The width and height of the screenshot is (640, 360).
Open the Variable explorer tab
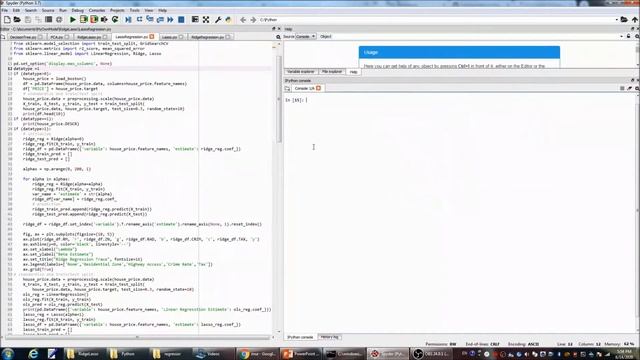click(x=300, y=72)
